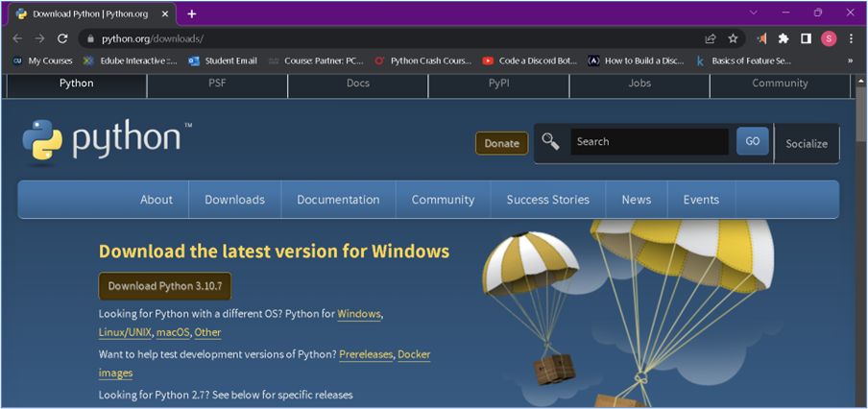Select the Jobs top-bar tab
Screen dimensions: 868x409
coord(639,84)
